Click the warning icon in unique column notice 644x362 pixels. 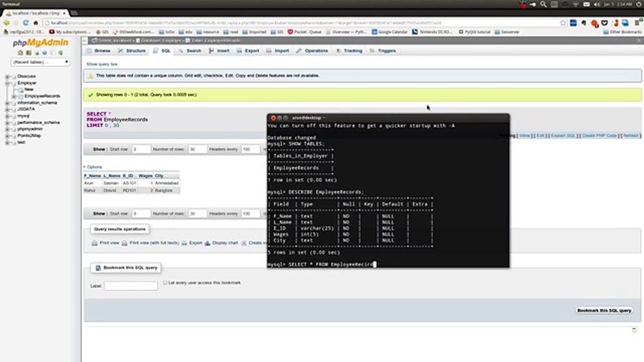91,76
